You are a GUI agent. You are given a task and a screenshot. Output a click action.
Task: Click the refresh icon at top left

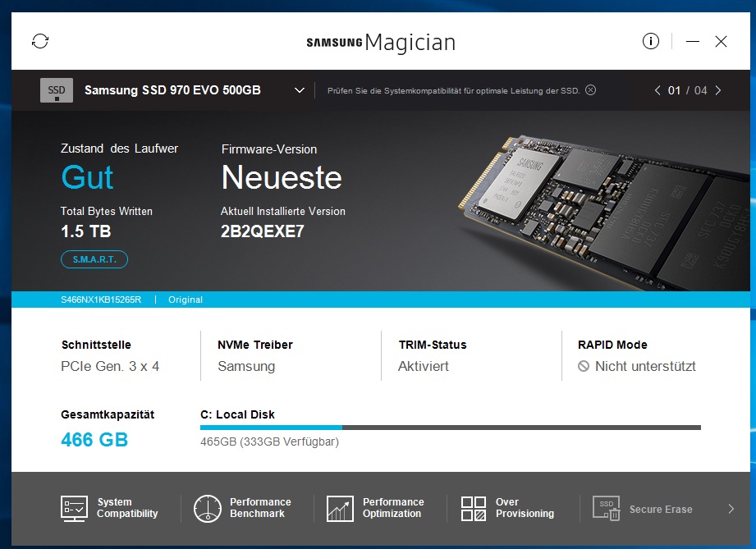(40, 42)
